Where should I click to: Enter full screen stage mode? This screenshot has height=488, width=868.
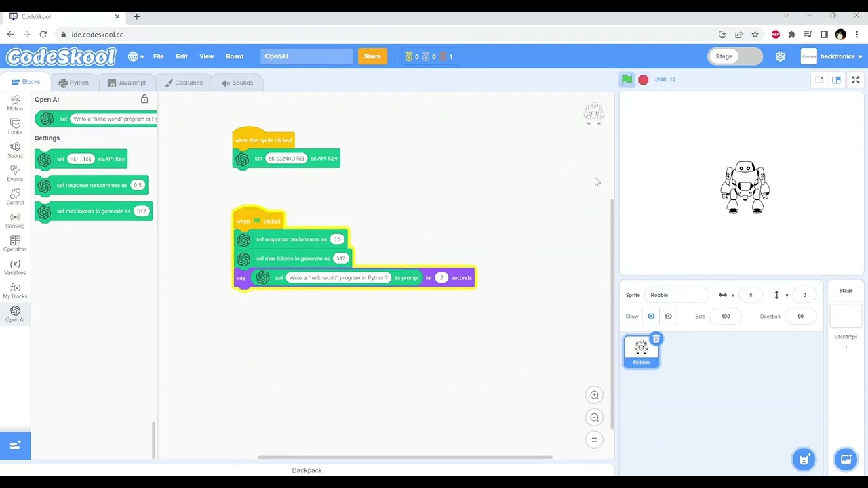[x=856, y=80]
